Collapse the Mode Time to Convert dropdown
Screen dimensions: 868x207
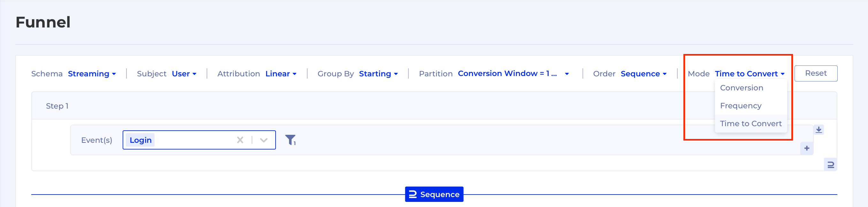click(750, 73)
